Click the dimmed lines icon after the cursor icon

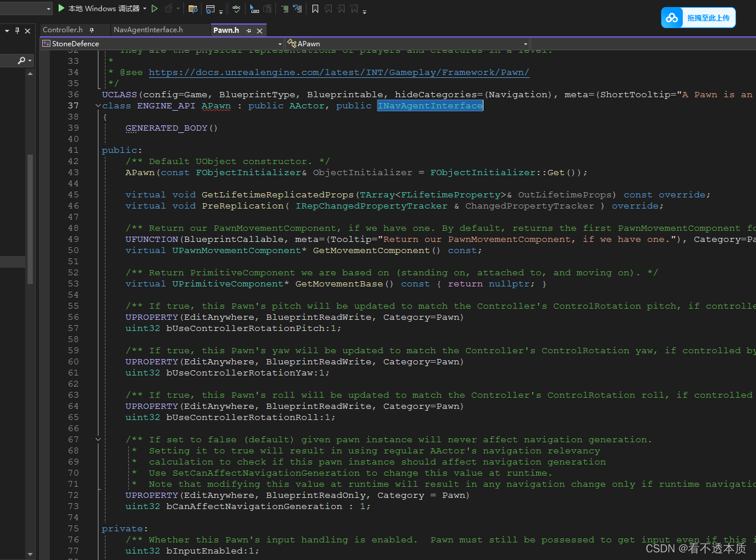pos(267,9)
